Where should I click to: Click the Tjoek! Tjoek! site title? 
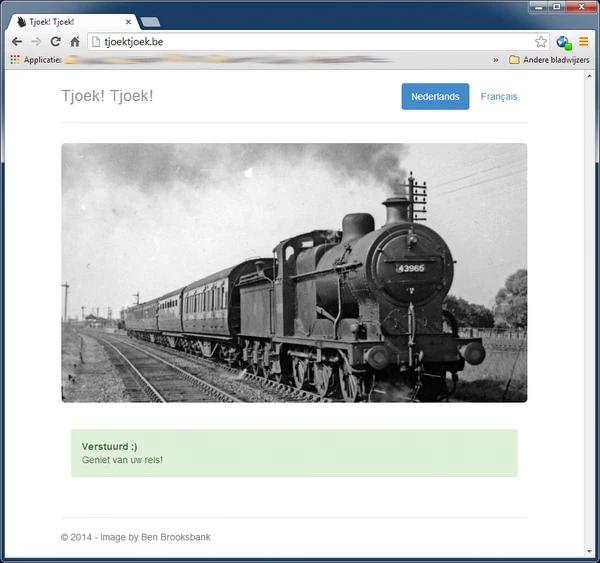[107, 96]
